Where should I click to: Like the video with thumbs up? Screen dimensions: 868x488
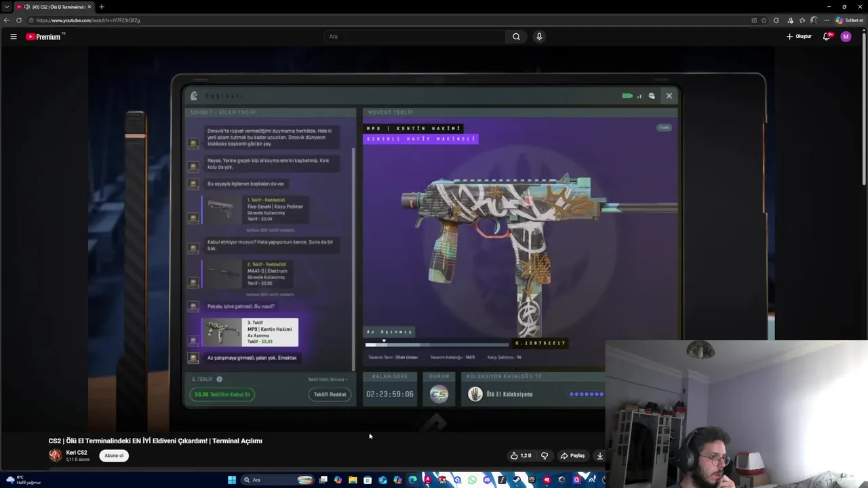pos(521,455)
